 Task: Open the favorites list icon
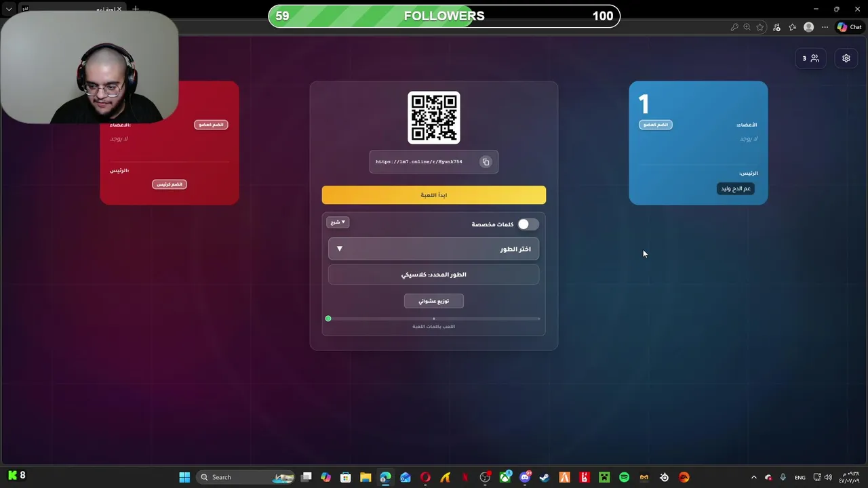pyautogui.click(x=792, y=27)
